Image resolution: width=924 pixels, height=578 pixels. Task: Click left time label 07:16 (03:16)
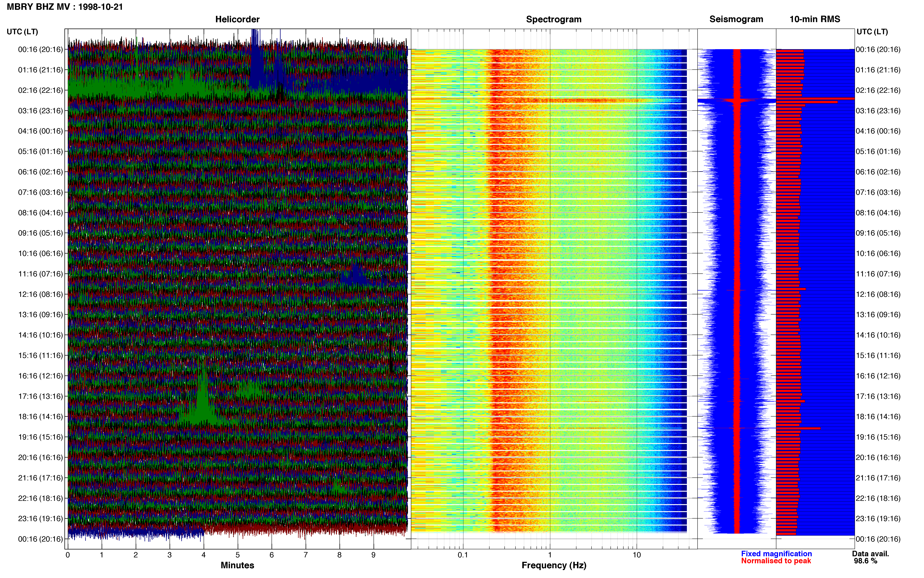tap(41, 192)
